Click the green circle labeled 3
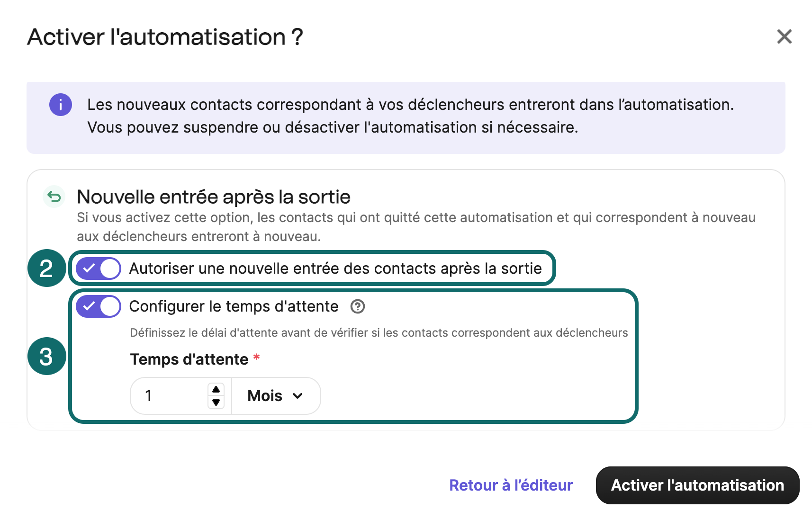 coord(46,356)
